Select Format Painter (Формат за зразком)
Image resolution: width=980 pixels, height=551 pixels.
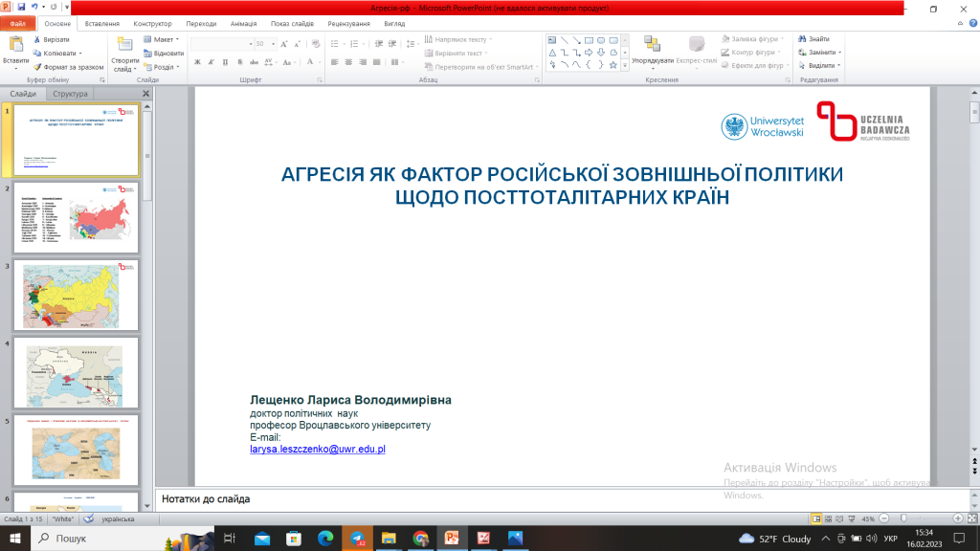tap(67, 67)
